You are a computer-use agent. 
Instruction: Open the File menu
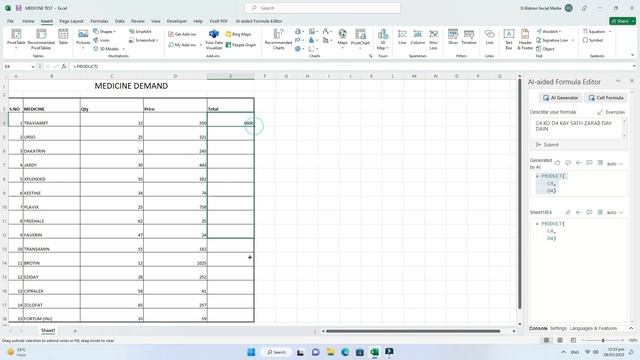point(10,21)
